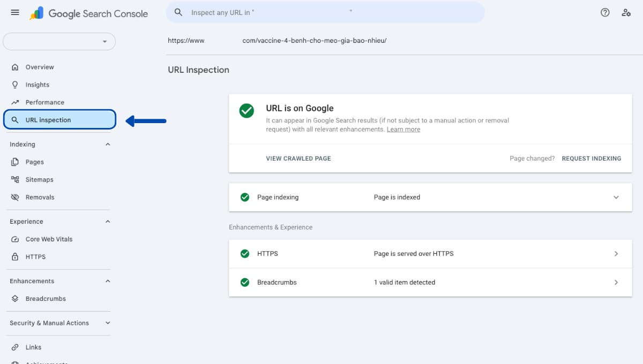Go to Overview in the sidebar
643x364 pixels.
(x=40, y=67)
